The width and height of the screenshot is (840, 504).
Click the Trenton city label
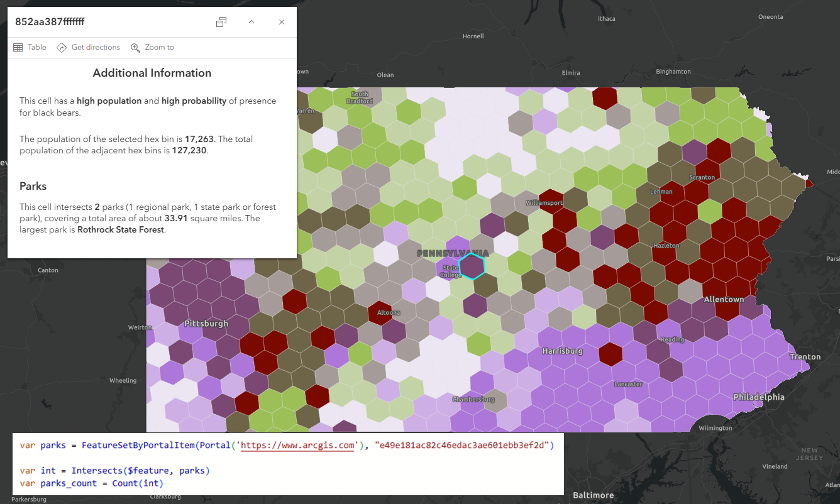tap(805, 357)
